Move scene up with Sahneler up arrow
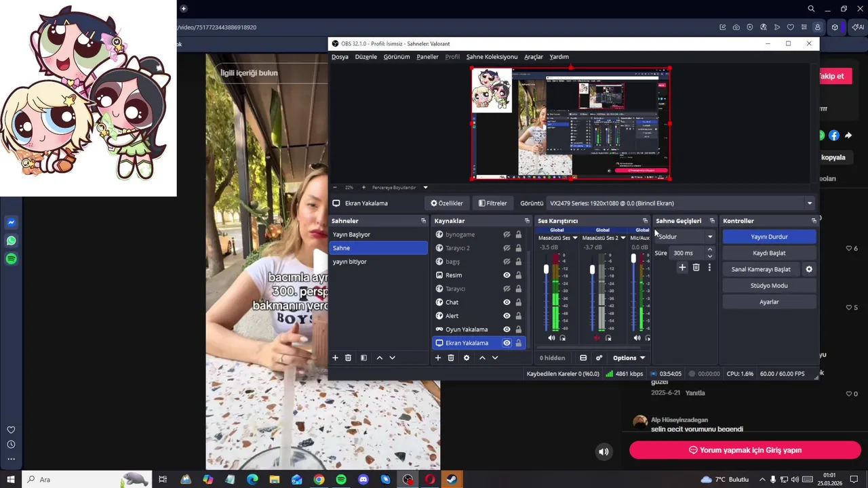The width and height of the screenshot is (868, 488). [x=379, y=358]
